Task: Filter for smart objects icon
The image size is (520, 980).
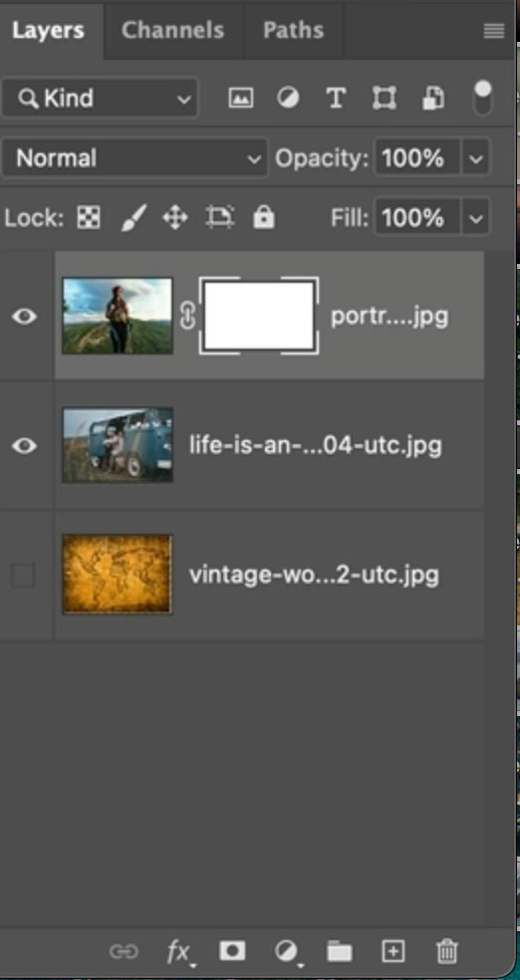Action: [x=433, y=99]
